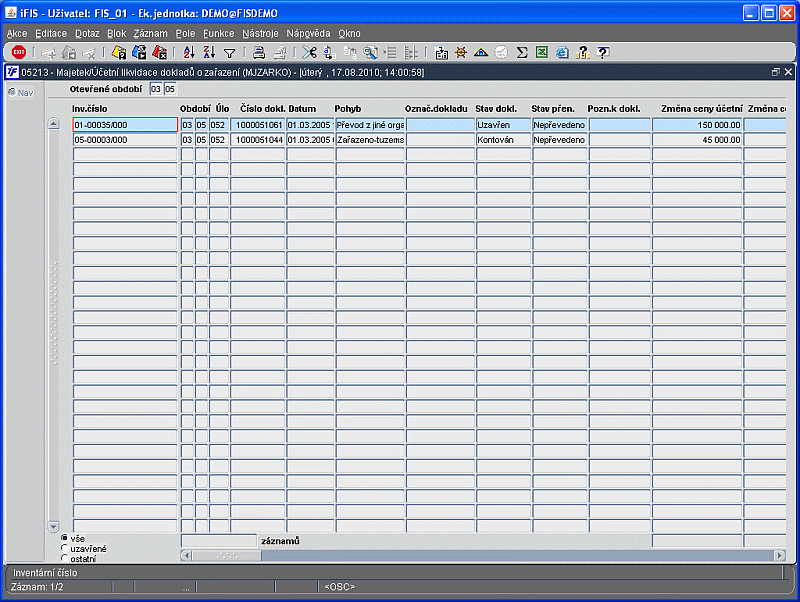Image resolution: width=800 pixels, height=602 pixels.
Task: Click the ship wheel icon
Action: tap(461, 53)
